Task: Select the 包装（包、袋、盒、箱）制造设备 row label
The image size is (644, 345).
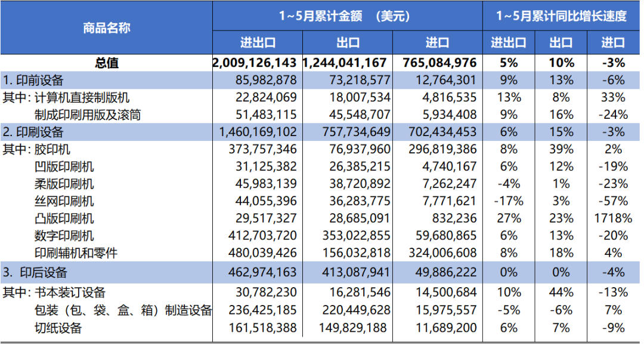Action: (123, 310)
